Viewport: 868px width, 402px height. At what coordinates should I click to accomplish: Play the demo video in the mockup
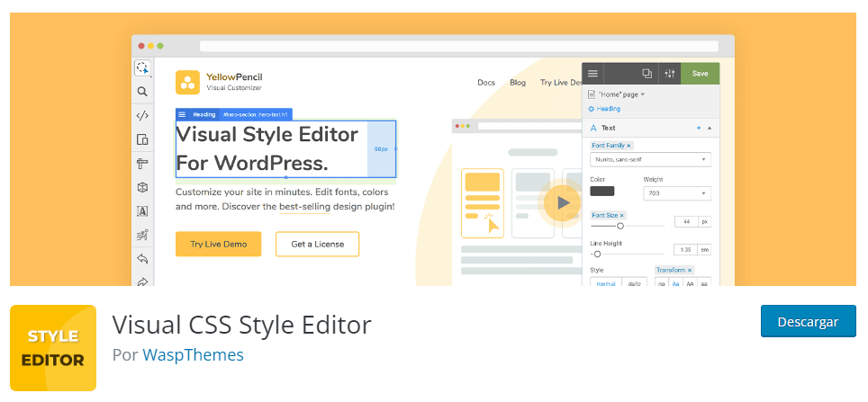coord(563,203)
